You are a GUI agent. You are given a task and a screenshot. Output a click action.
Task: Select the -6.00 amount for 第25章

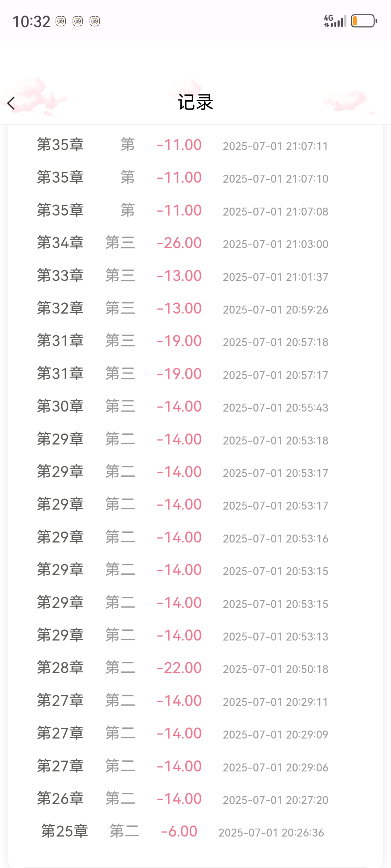179,831
